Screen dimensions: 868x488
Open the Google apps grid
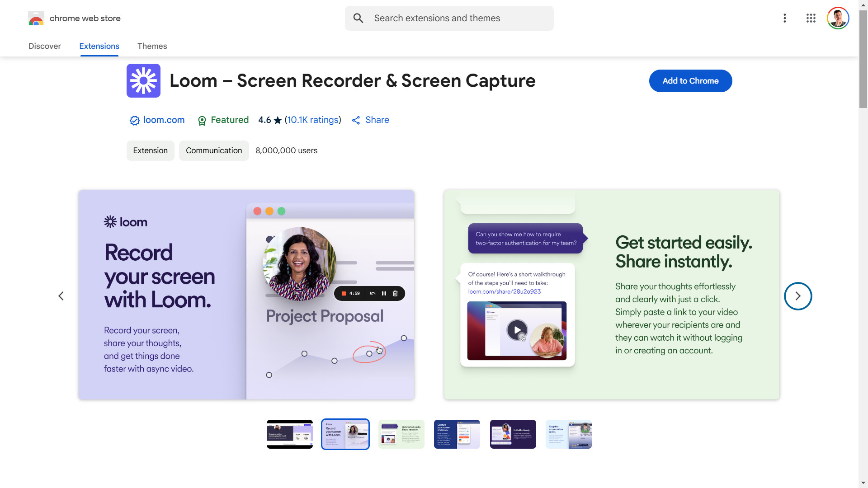click(811, 18)
